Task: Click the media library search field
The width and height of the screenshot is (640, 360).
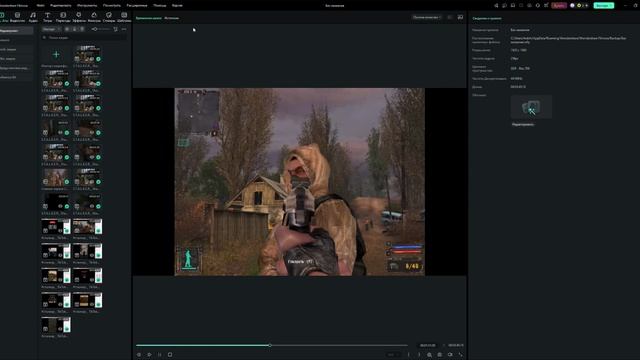Action: point(84,38)
